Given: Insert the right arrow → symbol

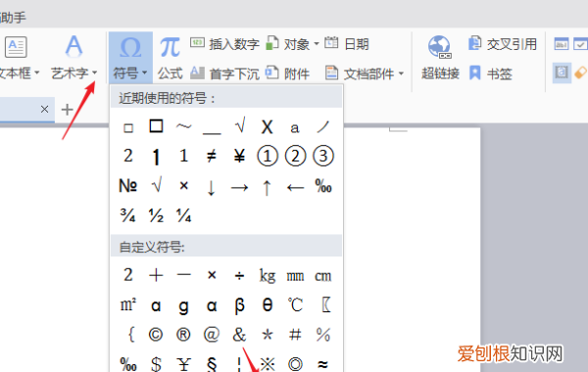Looking at the screenshot, I should (x=239, y=187).
